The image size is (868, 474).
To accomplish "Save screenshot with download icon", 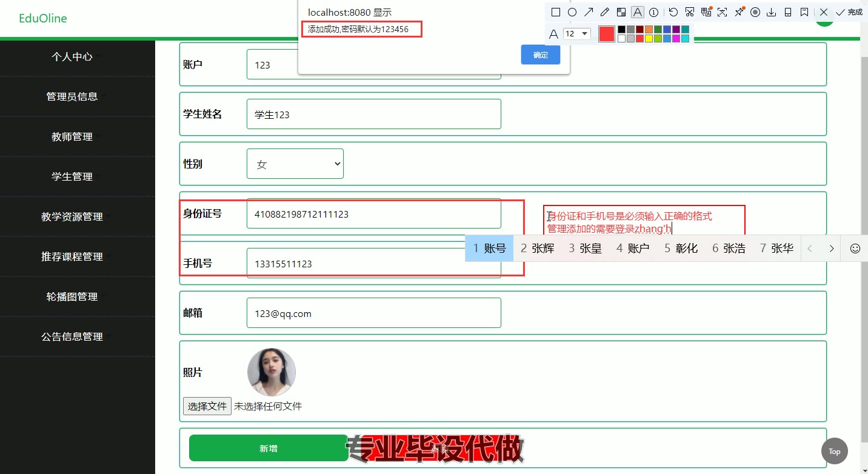I will pyautogui.click(x=772, y=12).
